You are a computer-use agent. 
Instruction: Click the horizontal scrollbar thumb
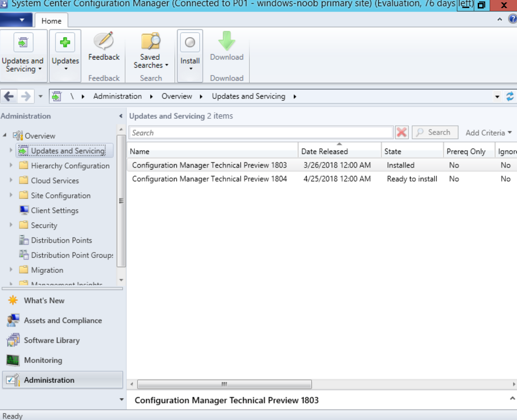pyautogui.click(x=224, y=384)
